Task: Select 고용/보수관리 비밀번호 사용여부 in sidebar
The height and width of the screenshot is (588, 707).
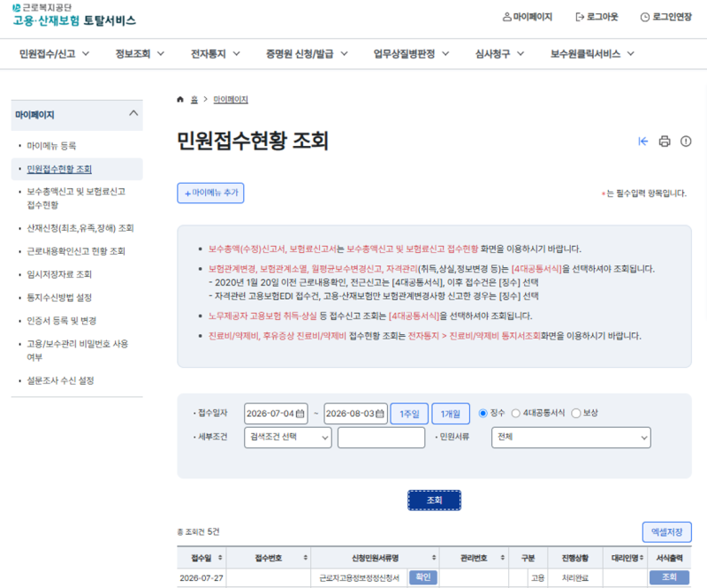Action: (77, 350)
